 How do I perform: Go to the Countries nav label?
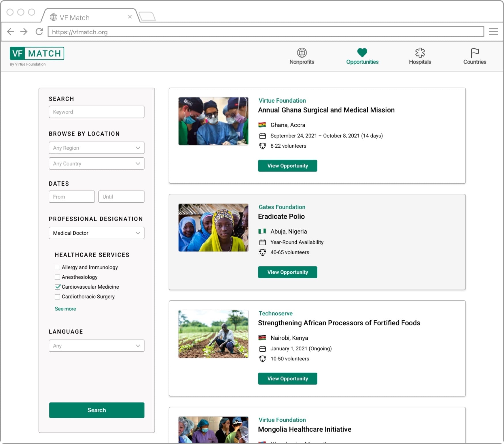475,62
